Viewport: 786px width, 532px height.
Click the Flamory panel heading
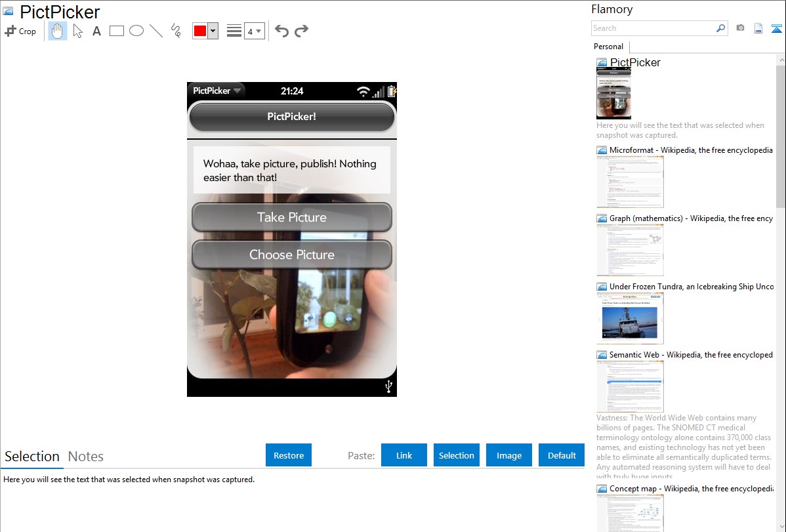(x=611, y=9)
